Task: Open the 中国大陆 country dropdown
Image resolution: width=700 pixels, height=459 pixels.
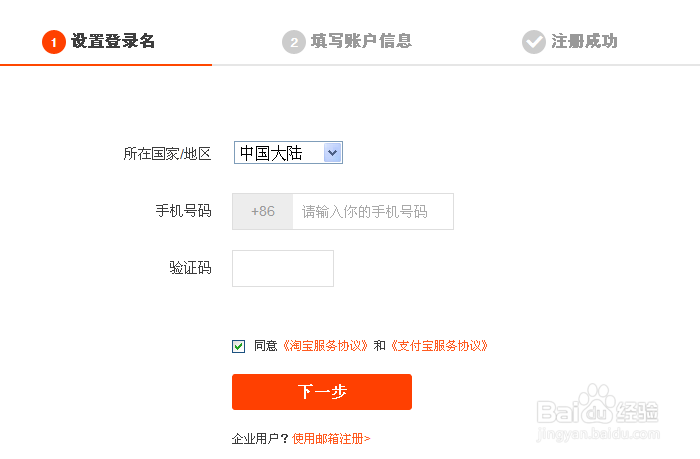Action: coord(288,153)
